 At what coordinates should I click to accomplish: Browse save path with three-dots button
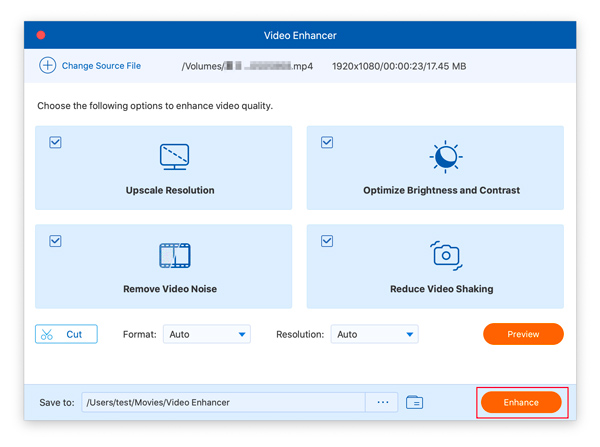tap(382, 403)
